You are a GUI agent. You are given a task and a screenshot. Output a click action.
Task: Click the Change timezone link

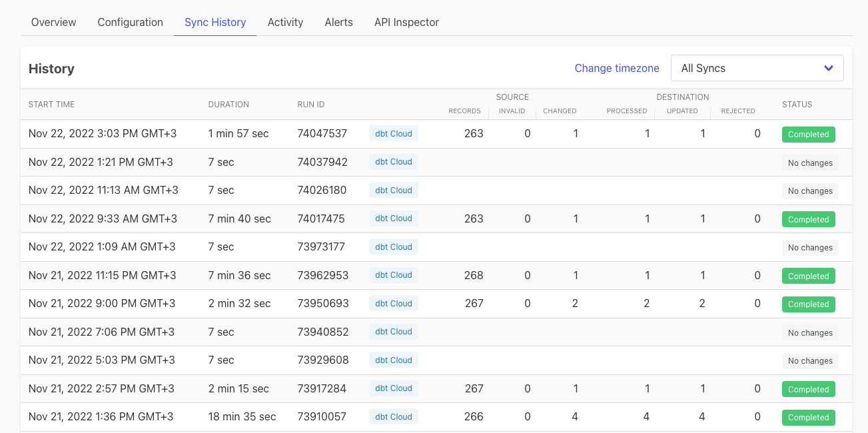coord(617,68)
